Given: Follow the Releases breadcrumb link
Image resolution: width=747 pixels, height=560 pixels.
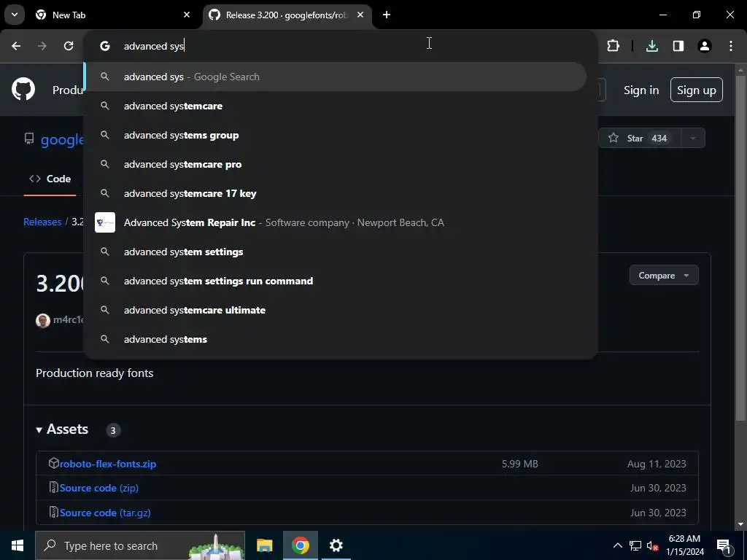Looking at the screenshot, I should (42, 222).
